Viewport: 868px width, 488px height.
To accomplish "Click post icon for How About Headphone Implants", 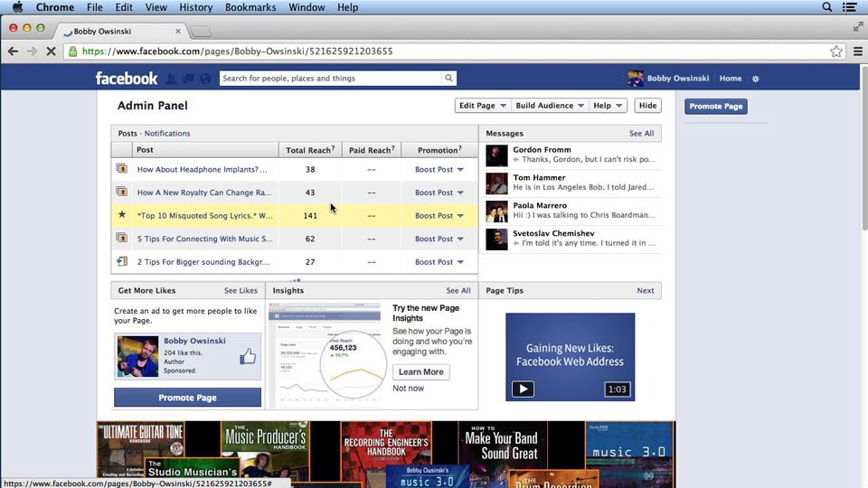I will click(122, 168).
